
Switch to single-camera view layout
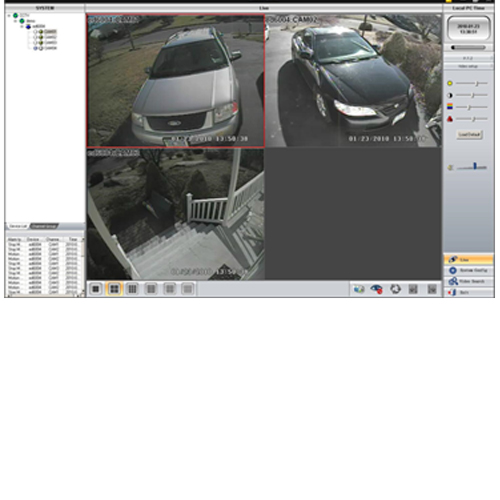[x=96, y=289]
